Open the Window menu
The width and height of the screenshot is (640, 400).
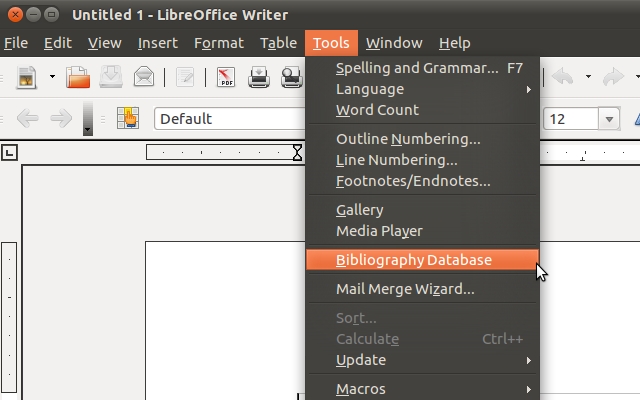coord(394,43)
